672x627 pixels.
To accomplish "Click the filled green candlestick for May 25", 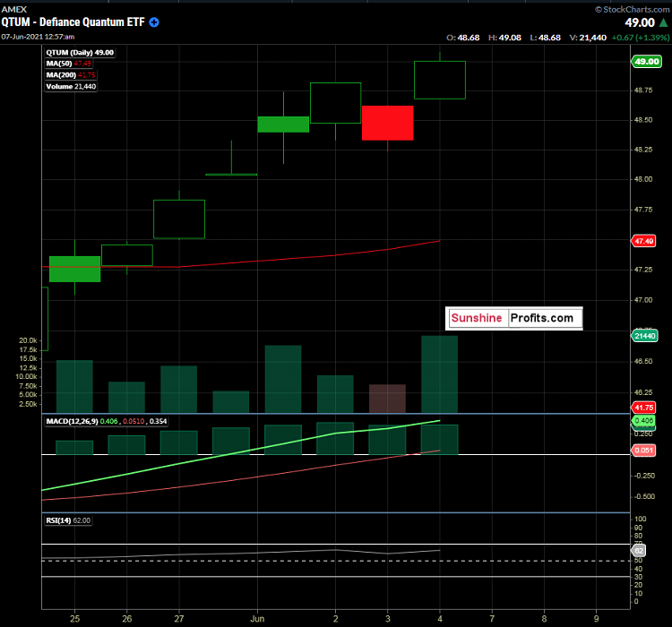I will pos(75,269).
